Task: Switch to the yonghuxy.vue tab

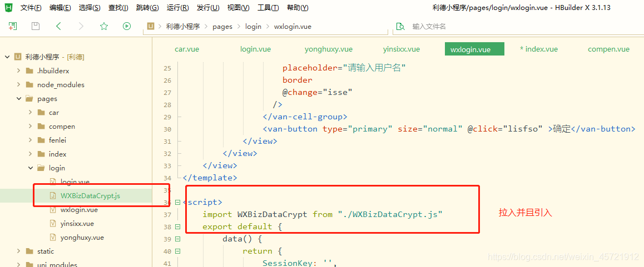Action: (x=329, y=49)
